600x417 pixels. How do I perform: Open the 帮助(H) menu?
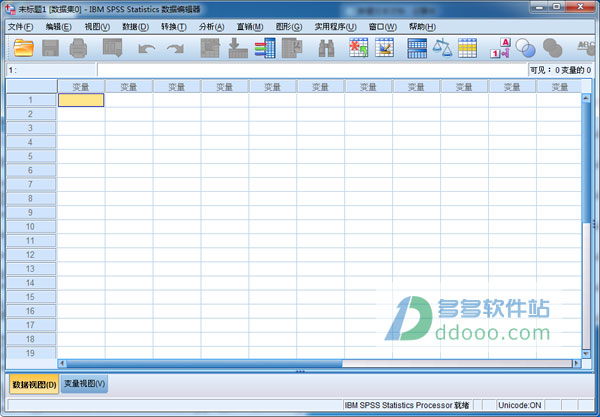point(422,27)
